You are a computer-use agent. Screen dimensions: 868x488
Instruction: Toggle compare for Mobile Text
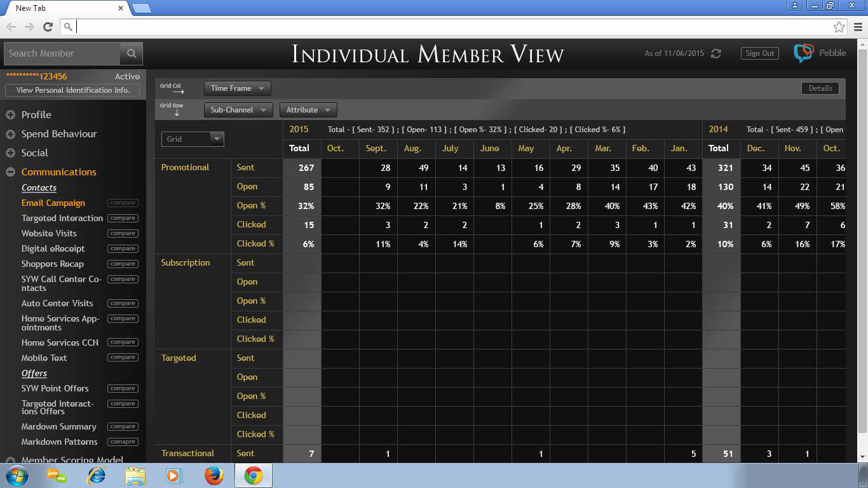tap(123, 357)
